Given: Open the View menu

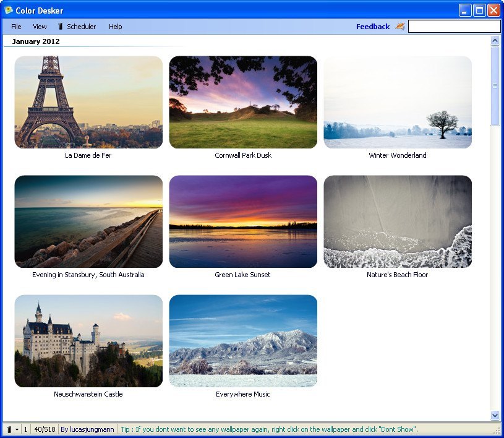Looking at the screenshot, I should pyautogui.click(x=40, y=26).
